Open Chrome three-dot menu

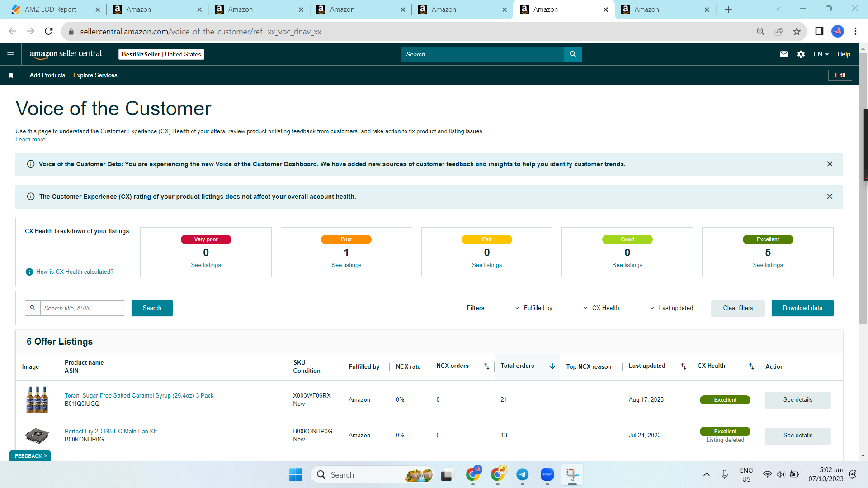pyautogui.click(x=855, y=31)
